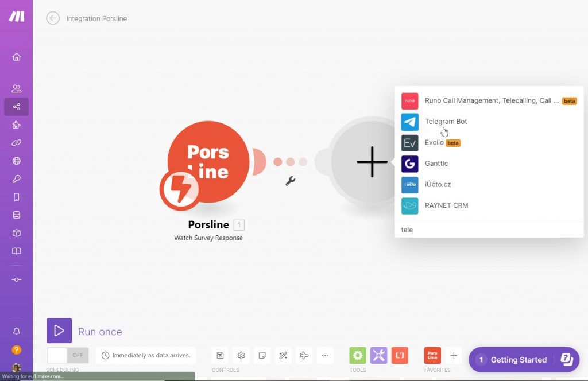Select Runo Call Management app

(x=489, y=101)
